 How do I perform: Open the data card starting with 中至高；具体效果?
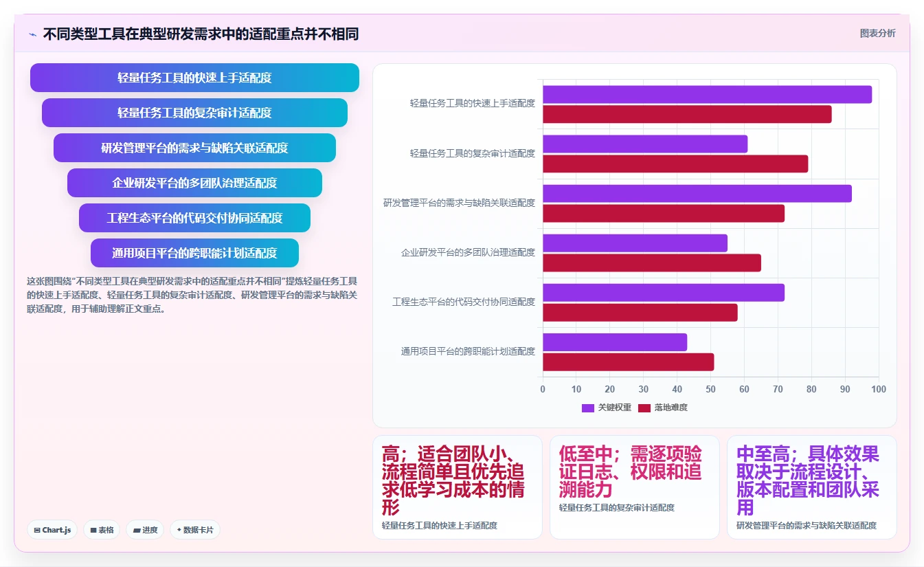[x=812, y=487]
